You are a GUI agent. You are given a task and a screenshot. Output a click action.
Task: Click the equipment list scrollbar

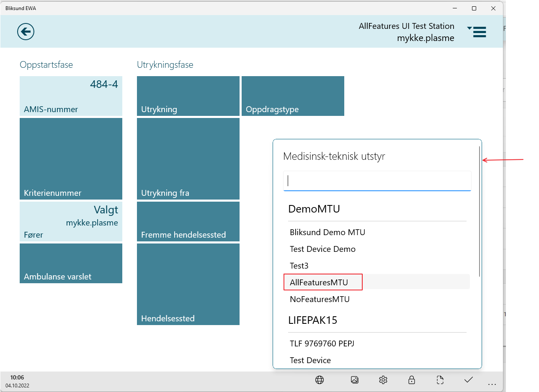tap(480, 211)
